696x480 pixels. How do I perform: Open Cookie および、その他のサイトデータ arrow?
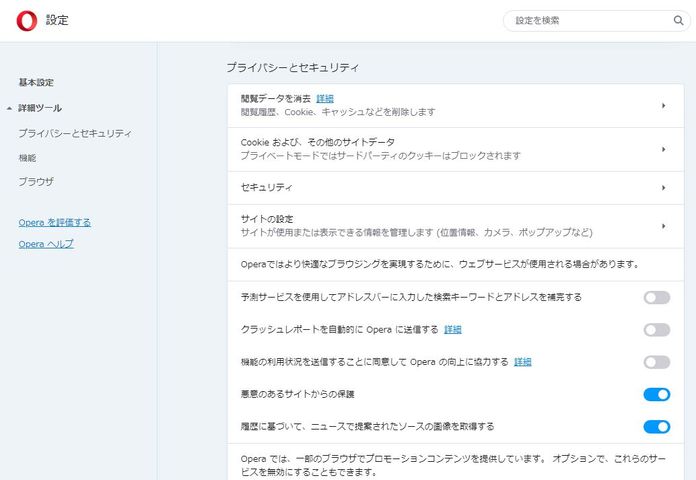tap(663, 149)
